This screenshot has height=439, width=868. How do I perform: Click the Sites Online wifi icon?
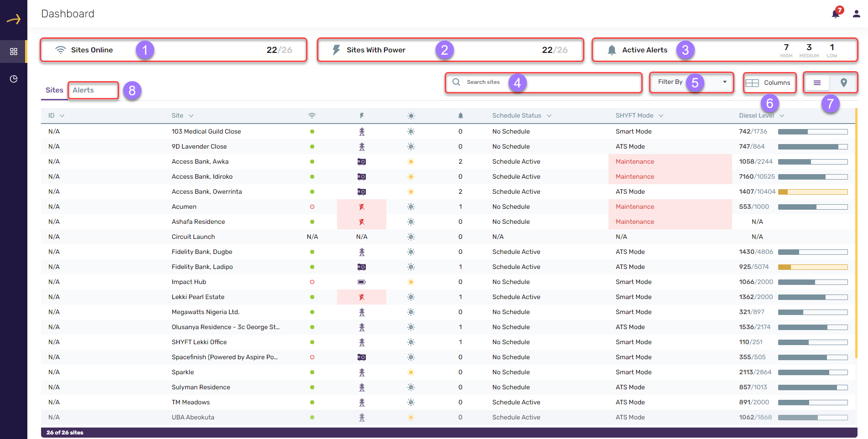[x=60, y=50]
